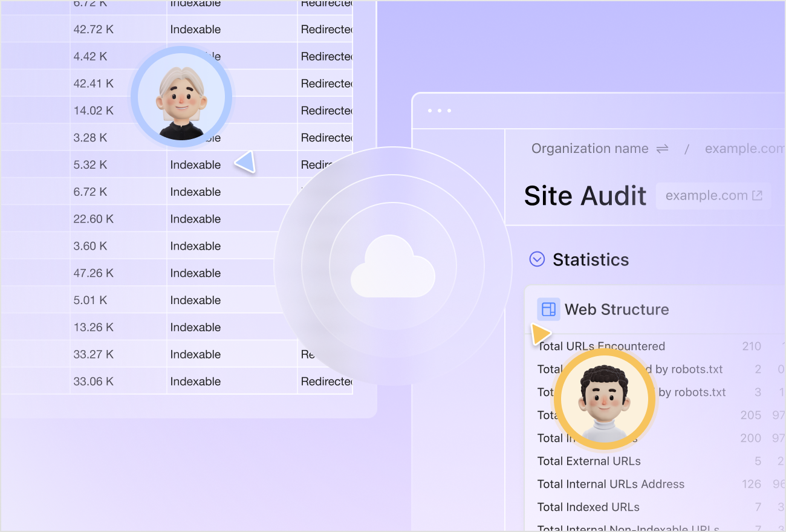This screenshot has height=532, width=786.
Task: Click the 13.26 K size cell
Action: click(94, 328)
